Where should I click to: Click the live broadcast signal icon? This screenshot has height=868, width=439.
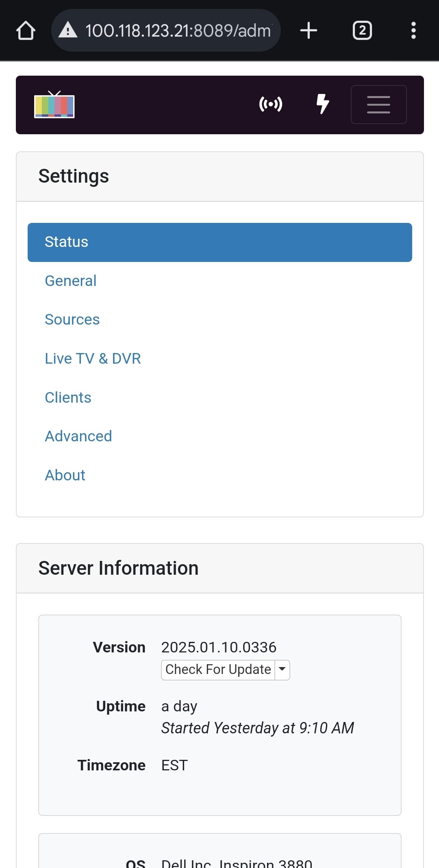[271, 105]
